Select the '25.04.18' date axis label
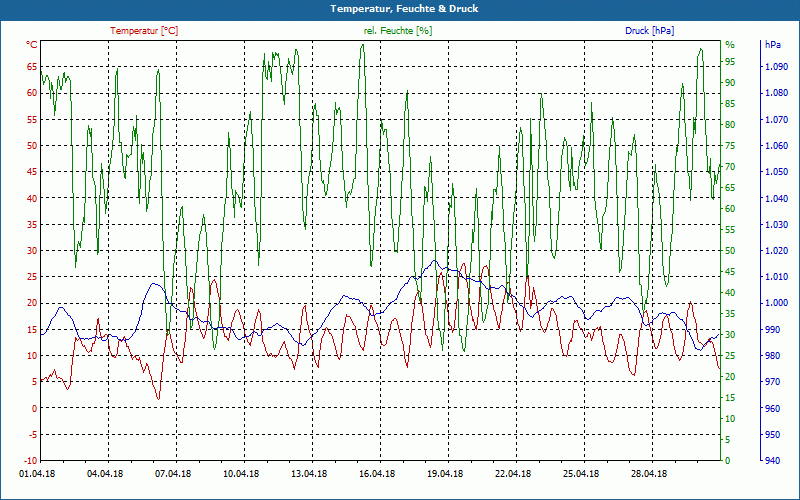 pyautogui.click(x=582, y=473)
